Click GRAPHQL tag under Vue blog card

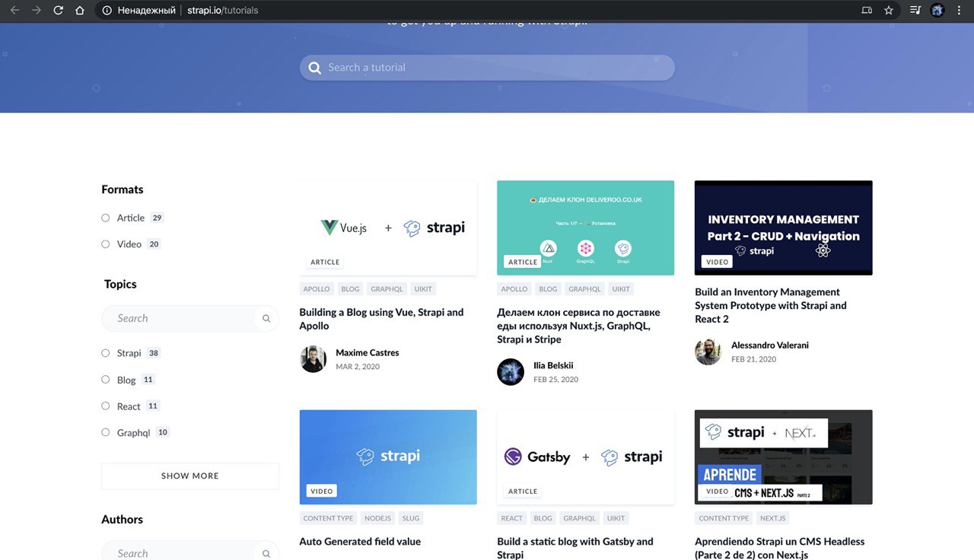click(x=387, y=289)
